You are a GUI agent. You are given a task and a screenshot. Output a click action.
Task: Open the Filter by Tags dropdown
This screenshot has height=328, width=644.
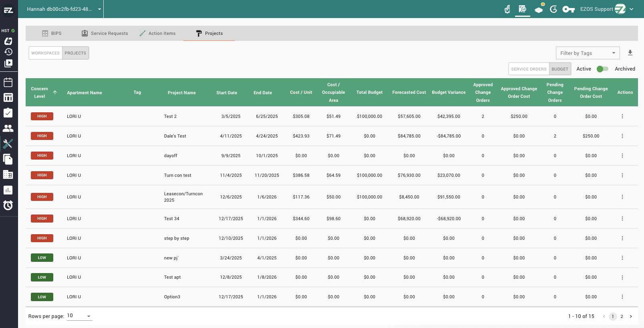tap(588, 53)
